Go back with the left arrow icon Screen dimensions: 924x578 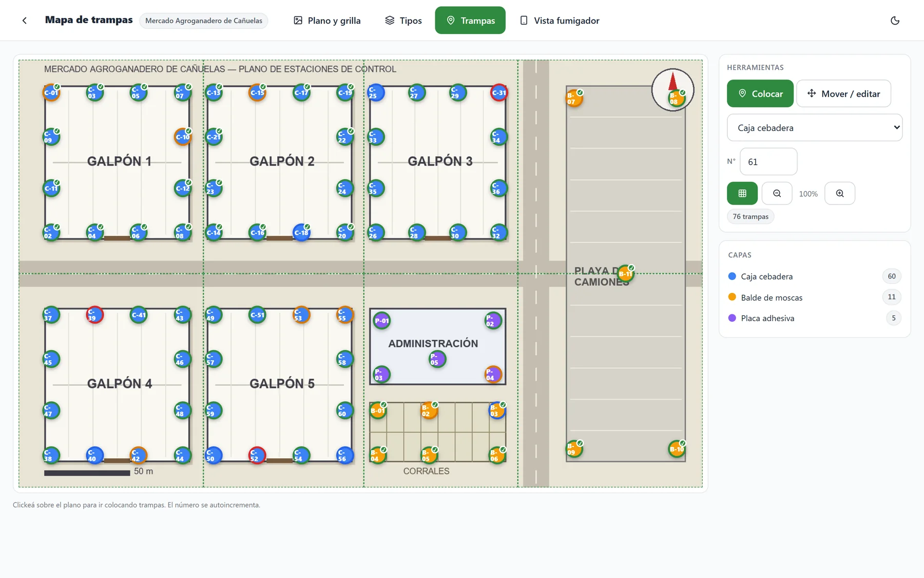click(24, 21)
